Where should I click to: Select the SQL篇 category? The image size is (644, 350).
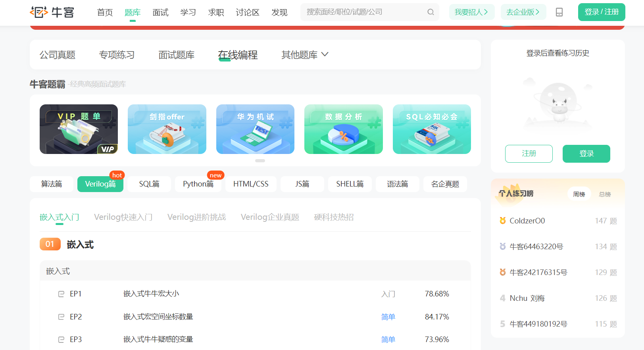click(149, 184)
